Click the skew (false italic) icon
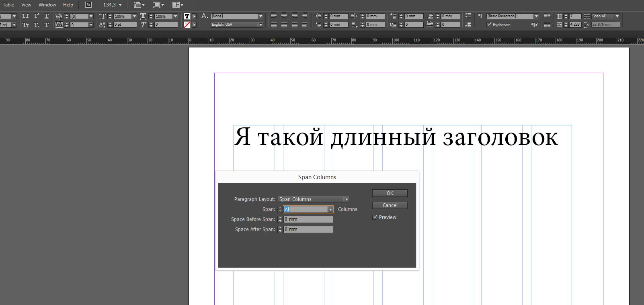Viewport: 644px width, 305px height. (x=143, y=25)
